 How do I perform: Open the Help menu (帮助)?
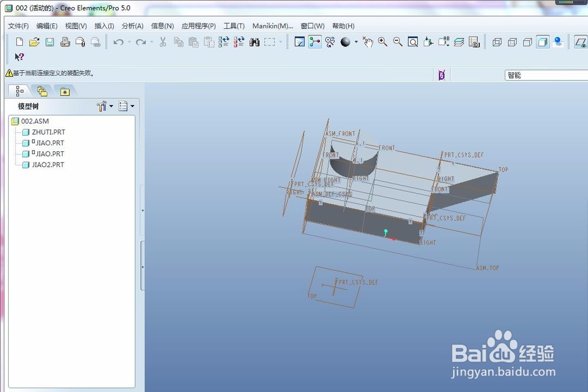343,26
